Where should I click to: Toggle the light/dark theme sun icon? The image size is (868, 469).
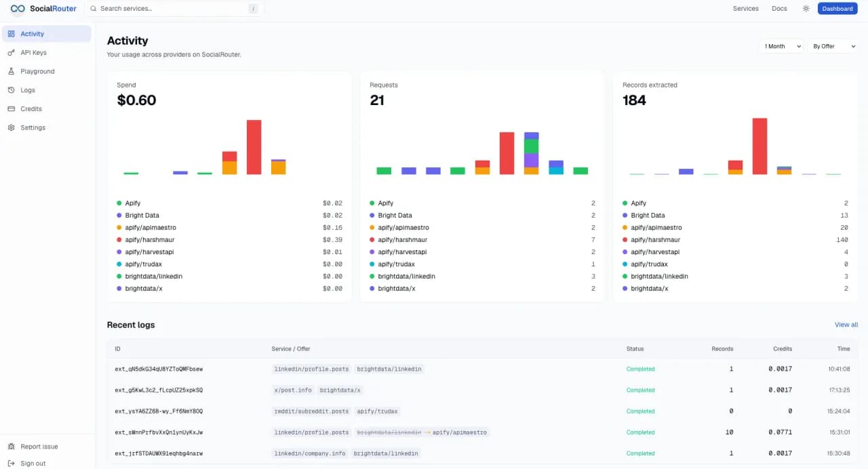(806, 9)
